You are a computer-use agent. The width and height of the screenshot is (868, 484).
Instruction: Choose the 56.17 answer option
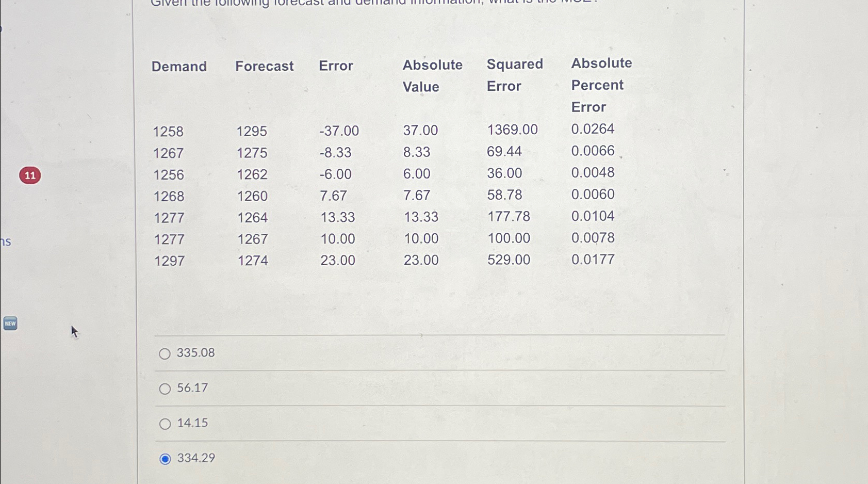[165, 389]
